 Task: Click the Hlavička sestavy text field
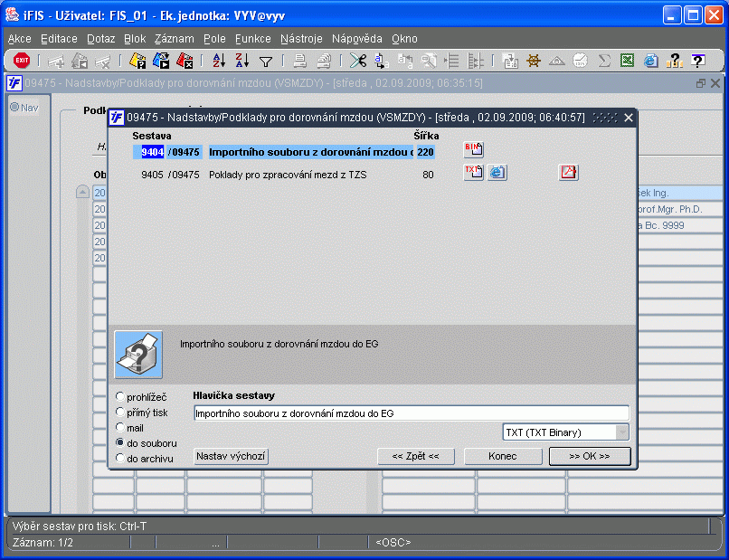click(x=412, y=413)
